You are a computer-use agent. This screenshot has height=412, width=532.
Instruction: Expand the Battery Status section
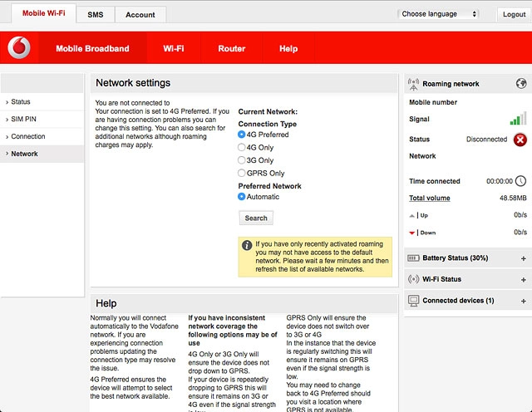point(523,258)
